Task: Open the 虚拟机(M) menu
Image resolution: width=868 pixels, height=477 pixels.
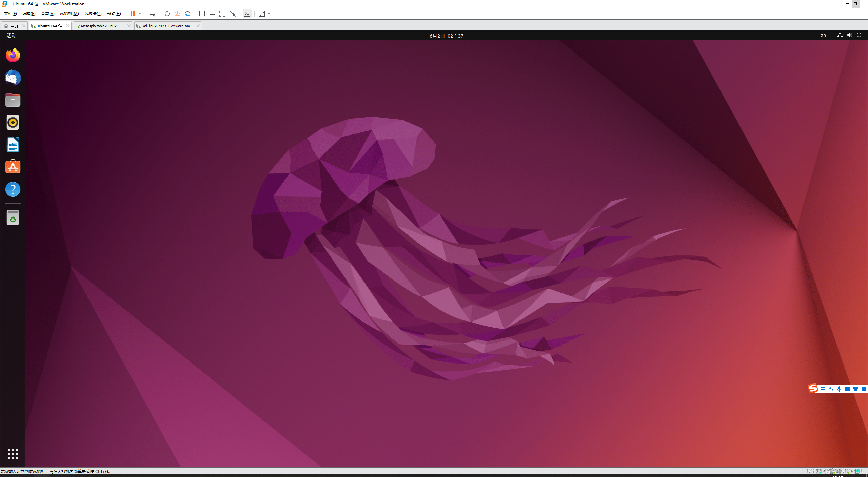Action: coord(69,14)
